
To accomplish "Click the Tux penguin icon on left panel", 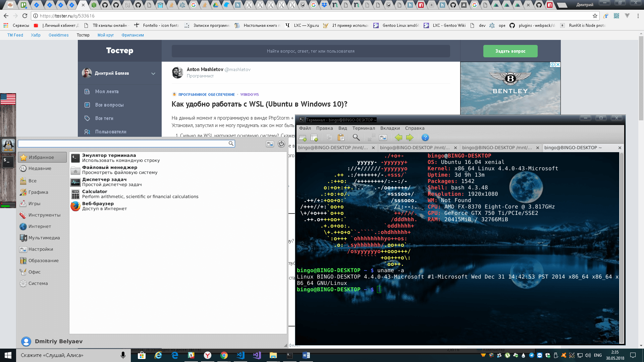I will 8,145.
